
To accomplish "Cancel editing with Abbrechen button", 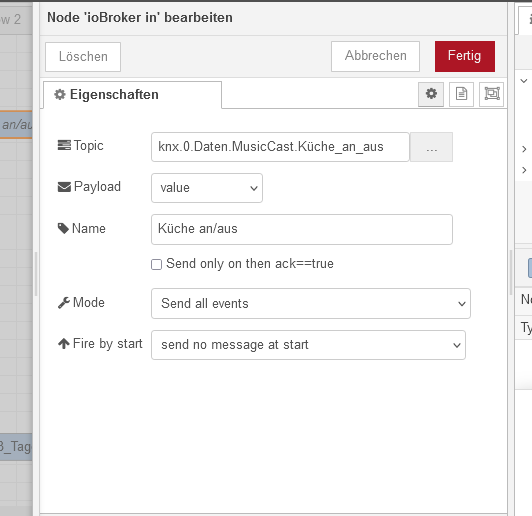I will tap(375, 56).
